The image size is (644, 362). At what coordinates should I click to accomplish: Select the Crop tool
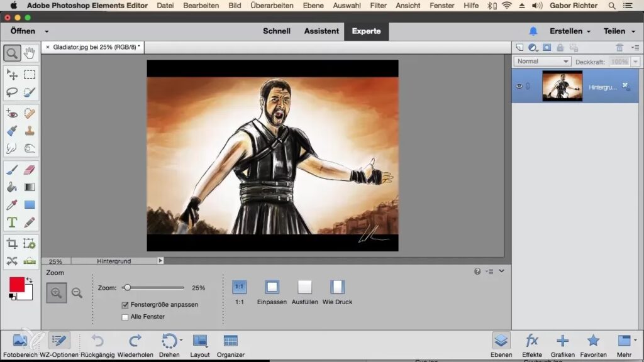pos(11,243)
